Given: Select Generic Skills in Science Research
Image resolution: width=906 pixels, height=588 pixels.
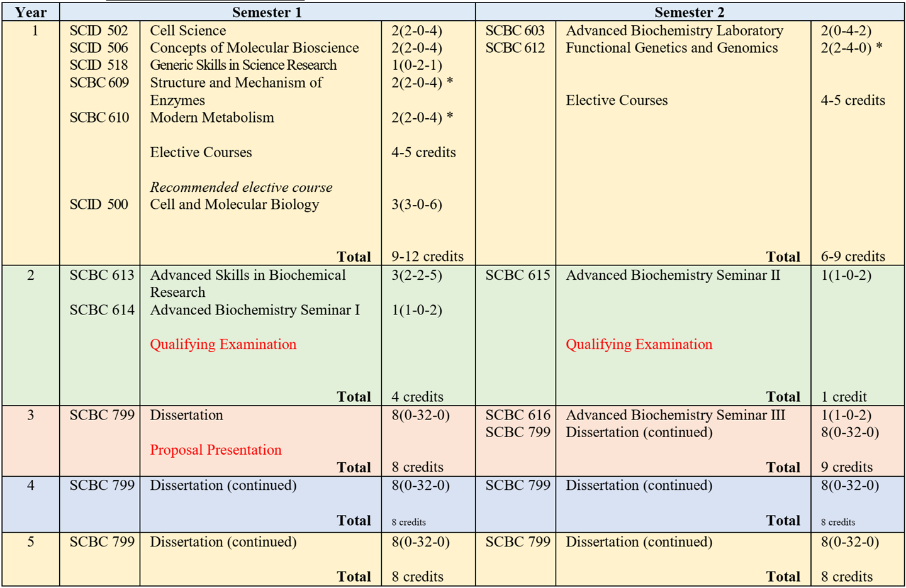Looking at the screenshot, I should pyautogui.click(x=243, y=65).
